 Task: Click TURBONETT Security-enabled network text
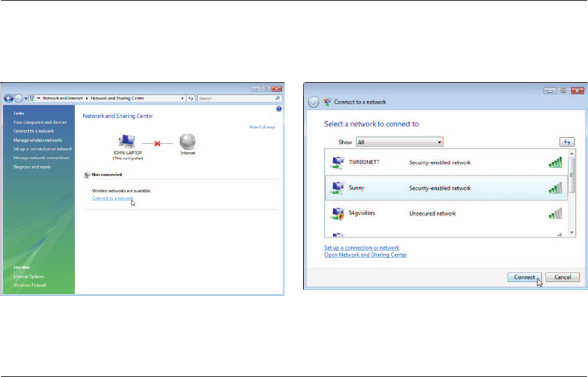click(440, 163)
